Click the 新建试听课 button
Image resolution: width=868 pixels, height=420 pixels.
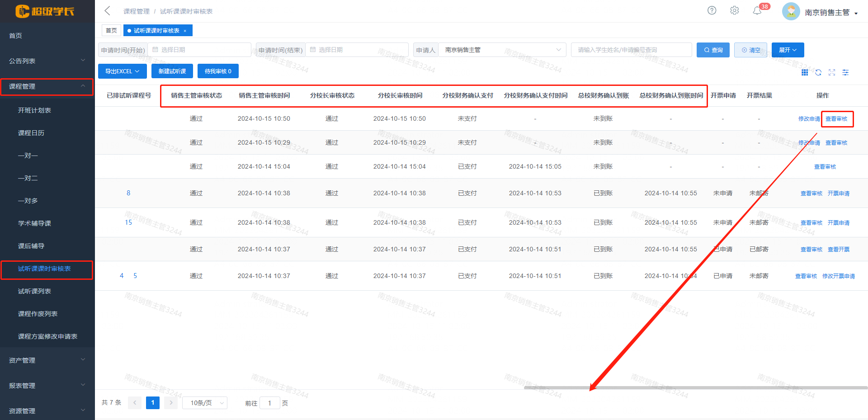[x=172, y=71]
